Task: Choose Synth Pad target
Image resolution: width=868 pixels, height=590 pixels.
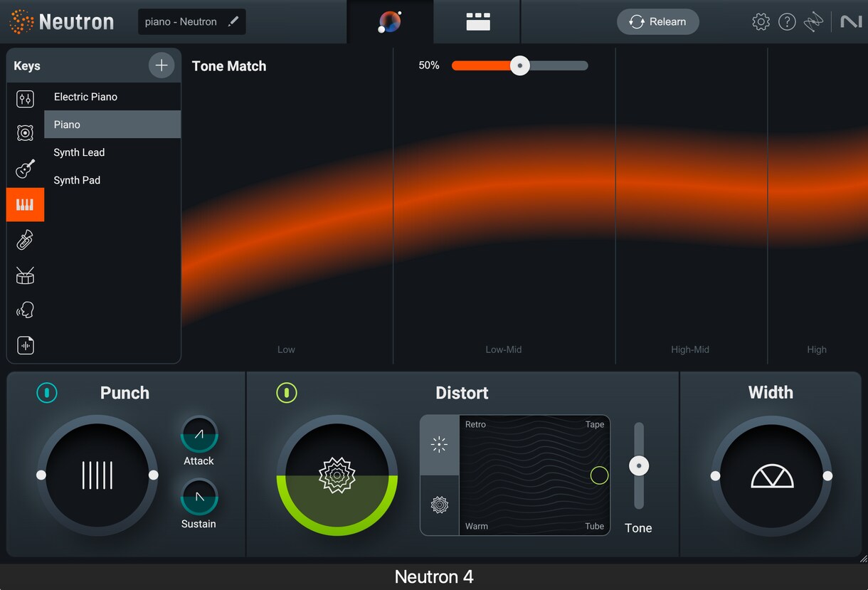Action: pos(112,180)
